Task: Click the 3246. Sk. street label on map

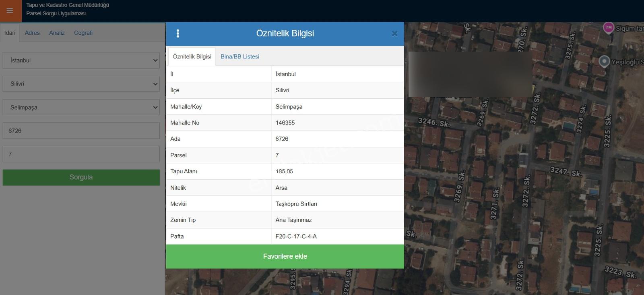Action: (x=434, y=122)
